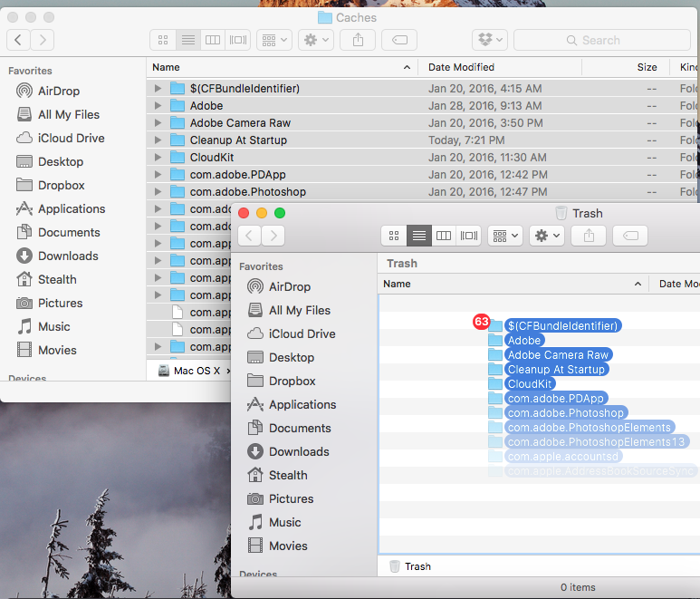Screen dimensions: 700x599
Task: Go back in Caches window
Action: click(18, 40)
